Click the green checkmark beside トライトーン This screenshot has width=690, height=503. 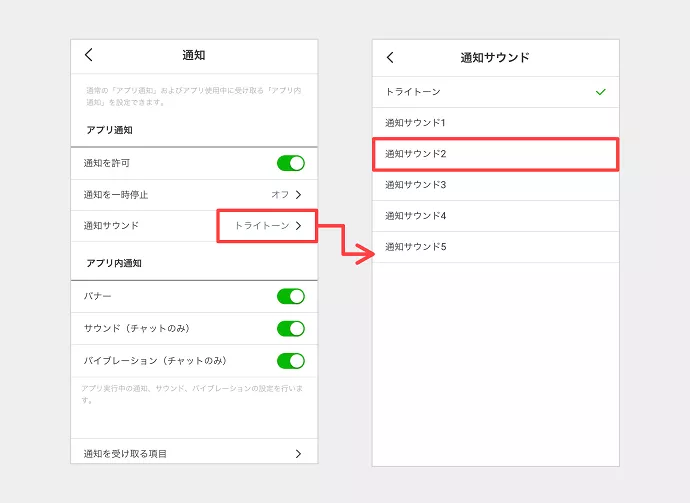click(600, 92)
